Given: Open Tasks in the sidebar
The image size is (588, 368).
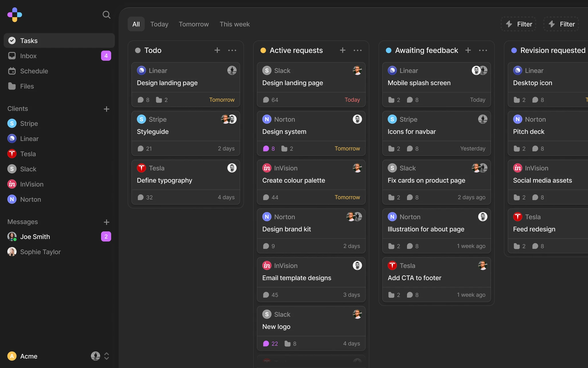Looking at the screenshot, I should (59, 41).
